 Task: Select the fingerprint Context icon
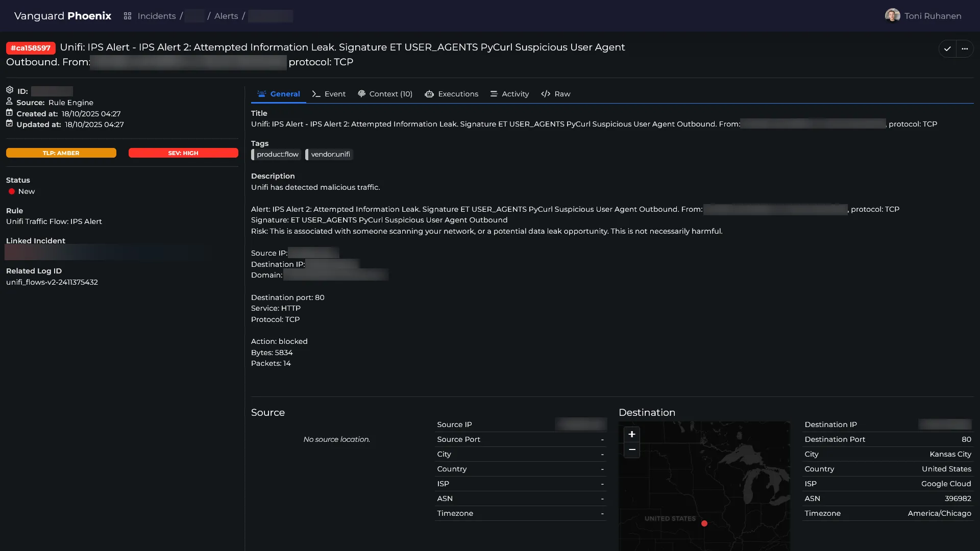pyautogui.click(x=362, y=94)
